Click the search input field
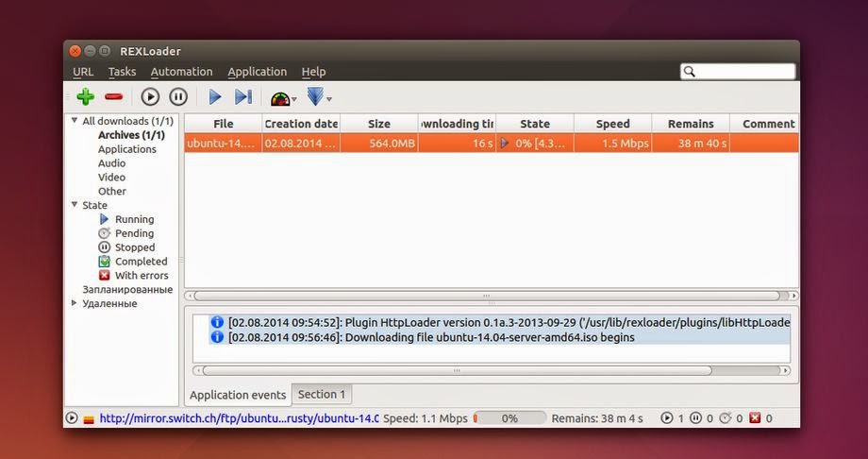Image resolution: width=868 pixels, height=459 pixels. (738, 72)
